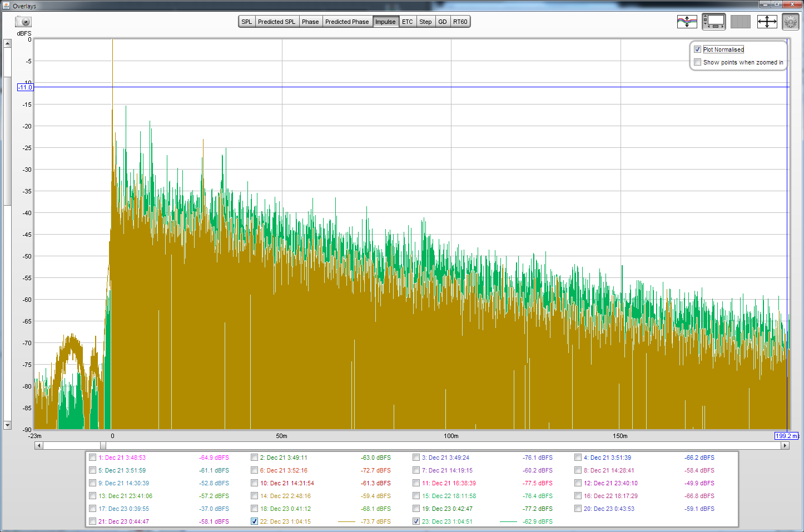Enable trace 12: Dec 21 23:40:10
804x532 pixels.
pos(578,483)
